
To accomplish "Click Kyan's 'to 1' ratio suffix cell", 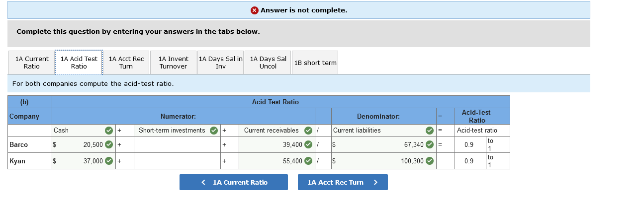I will pyautogui.click(x=498, y=161).
